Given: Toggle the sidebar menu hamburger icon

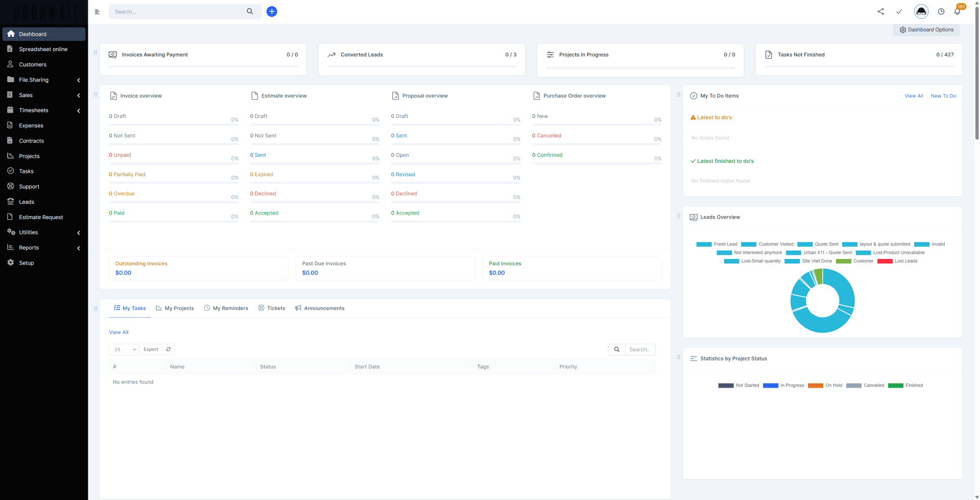Looking at the screenshot, I should pos(97,12).
